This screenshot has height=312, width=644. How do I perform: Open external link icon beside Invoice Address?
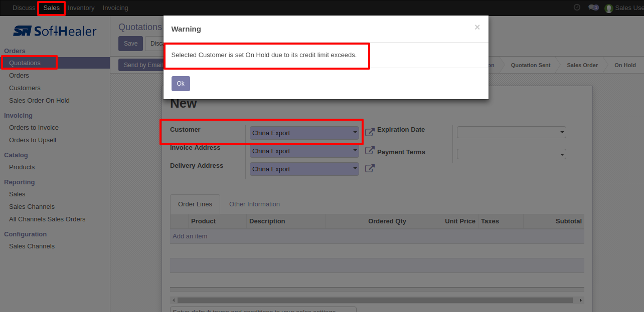[370, 150]
